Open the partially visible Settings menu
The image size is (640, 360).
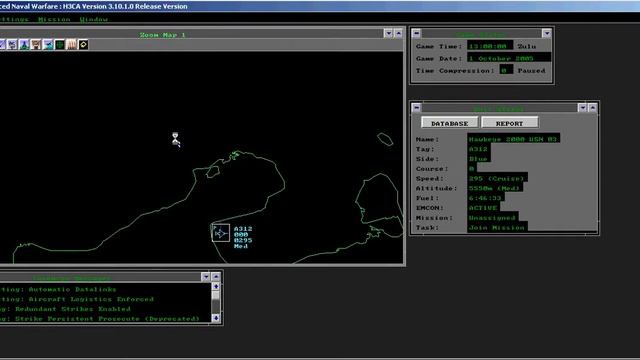[14, 19]
